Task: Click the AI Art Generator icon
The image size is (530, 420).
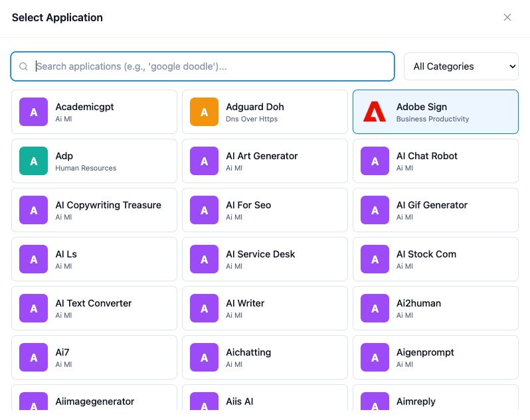Action: click(x=204, y=161)
